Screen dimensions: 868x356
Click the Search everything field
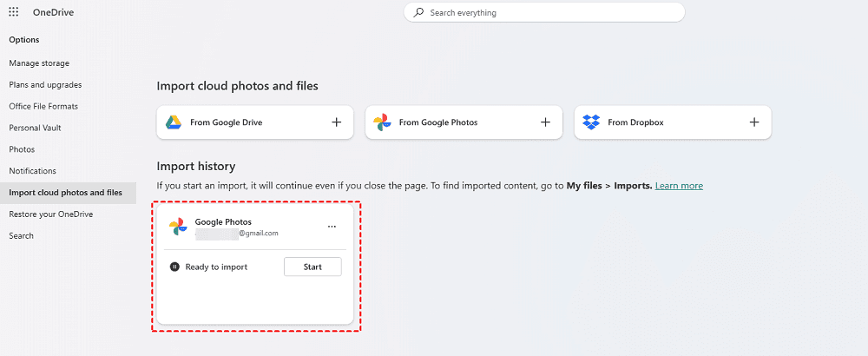click(547, 13)
